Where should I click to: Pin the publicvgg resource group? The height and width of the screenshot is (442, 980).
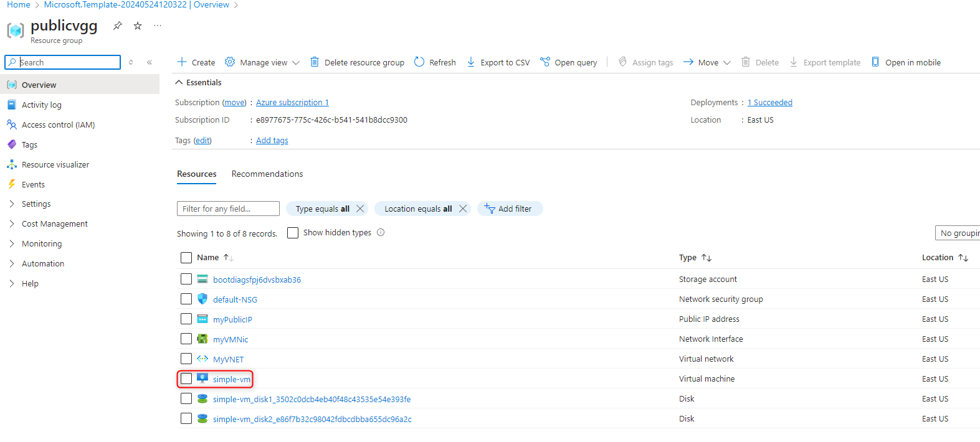[117, 26]
